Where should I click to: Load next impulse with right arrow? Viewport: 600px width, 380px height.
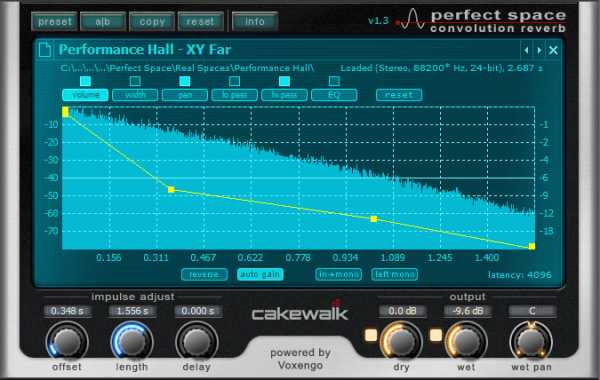539,50
